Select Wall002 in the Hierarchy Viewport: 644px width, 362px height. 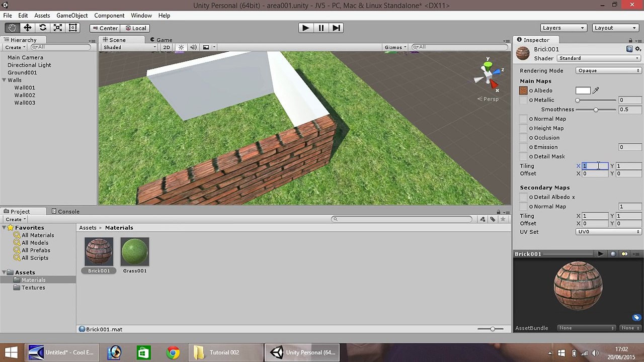tap(25, 95)
